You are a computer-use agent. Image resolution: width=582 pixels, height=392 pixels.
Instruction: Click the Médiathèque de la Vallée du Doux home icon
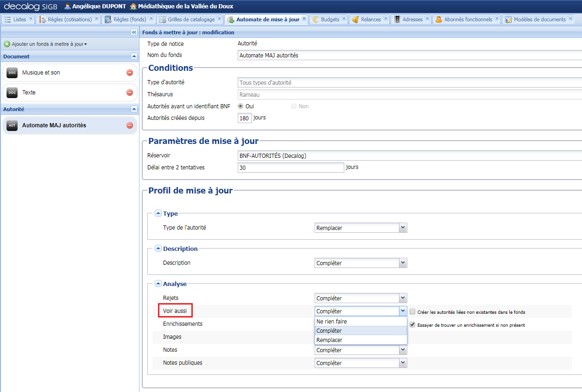(133, 6)
